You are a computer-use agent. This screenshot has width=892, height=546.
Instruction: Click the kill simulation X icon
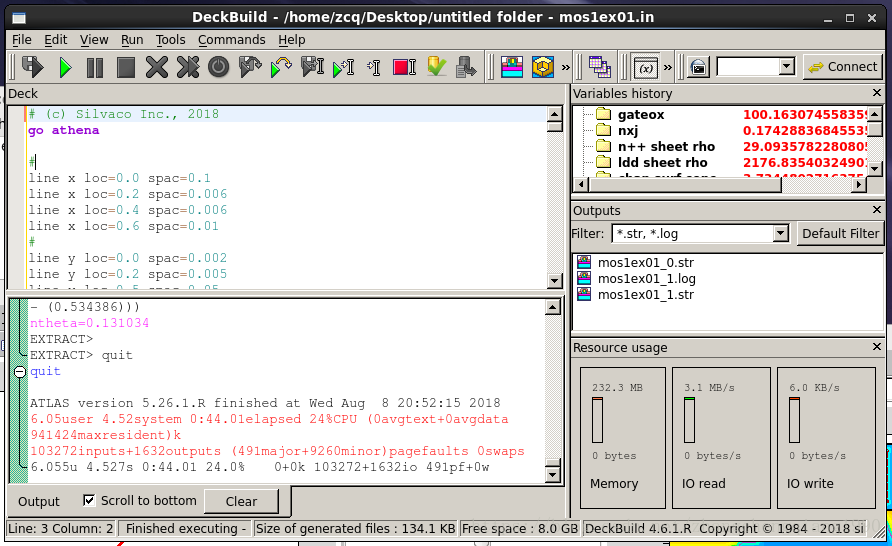pos(156,67)
